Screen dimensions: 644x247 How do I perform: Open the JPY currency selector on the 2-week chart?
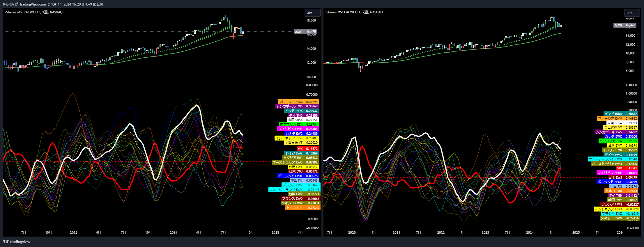[631, 13]
